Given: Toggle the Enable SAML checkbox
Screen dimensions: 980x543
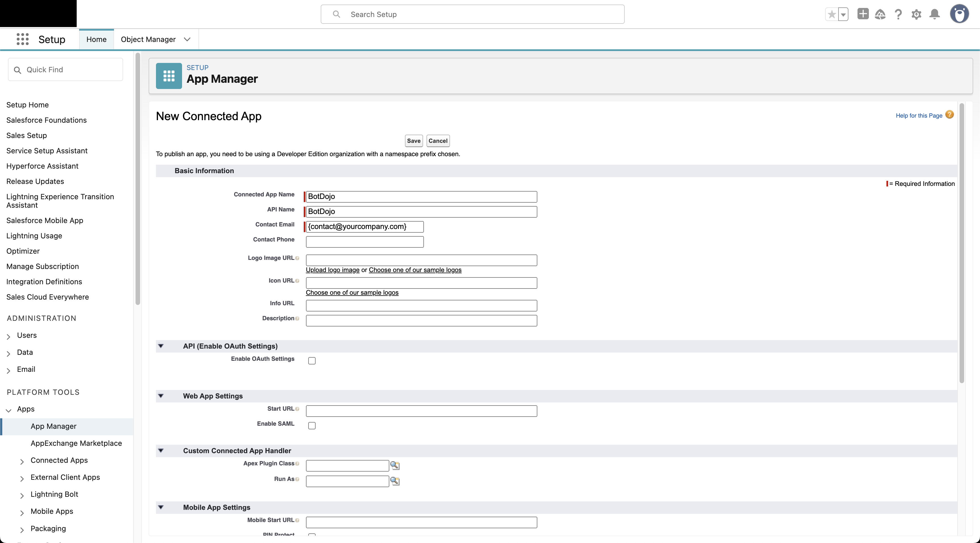Looking at the screenshot, I should click(x=312, y=425).
